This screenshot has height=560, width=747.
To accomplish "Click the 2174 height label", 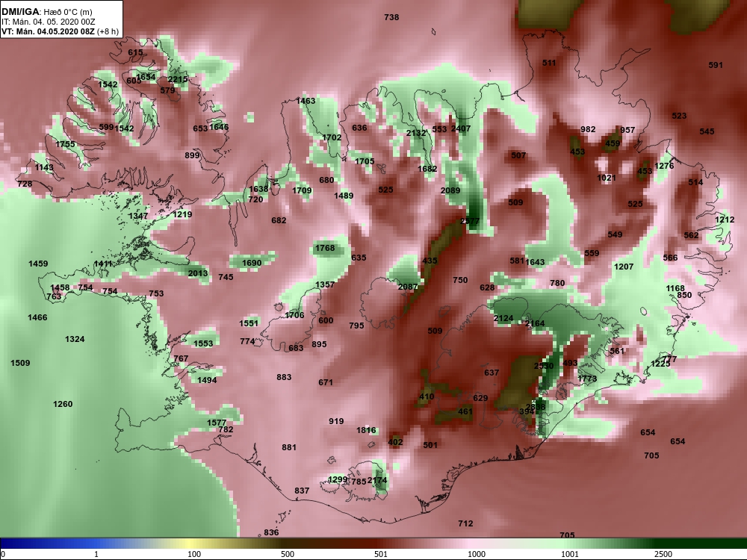I will pyautogui.click(x=377, y=480).
